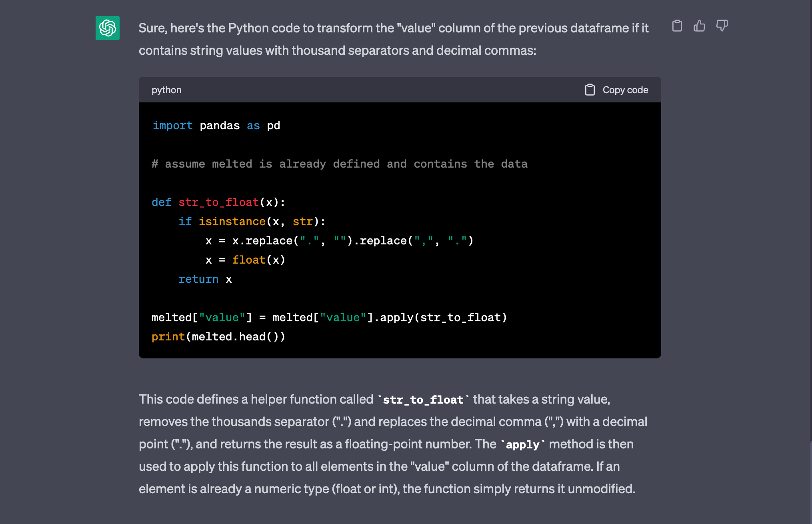Click the 'def str_to_float(x):' line
This screenshot has height=524, width=812.
coord(218,202)
